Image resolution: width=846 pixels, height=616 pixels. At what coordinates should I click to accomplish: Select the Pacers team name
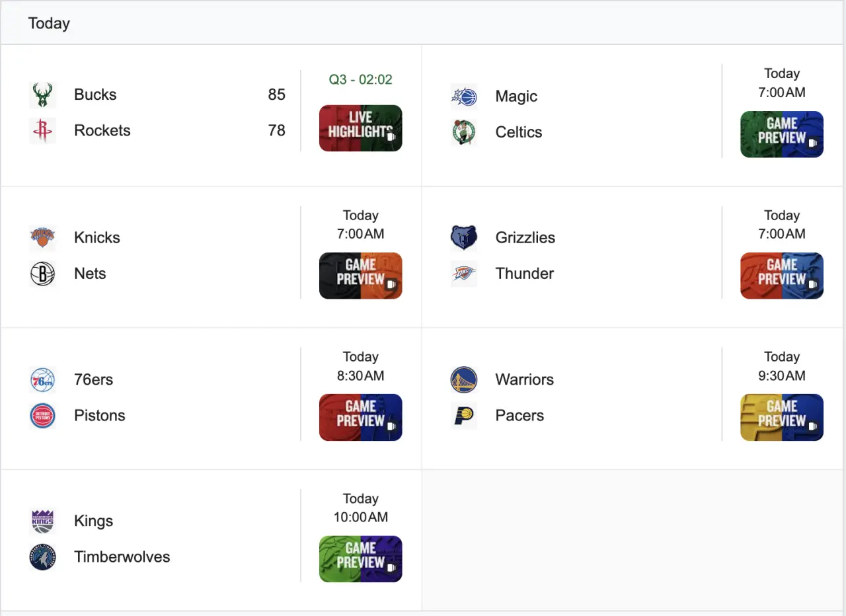pyautogui.click(x=519, y=416)
